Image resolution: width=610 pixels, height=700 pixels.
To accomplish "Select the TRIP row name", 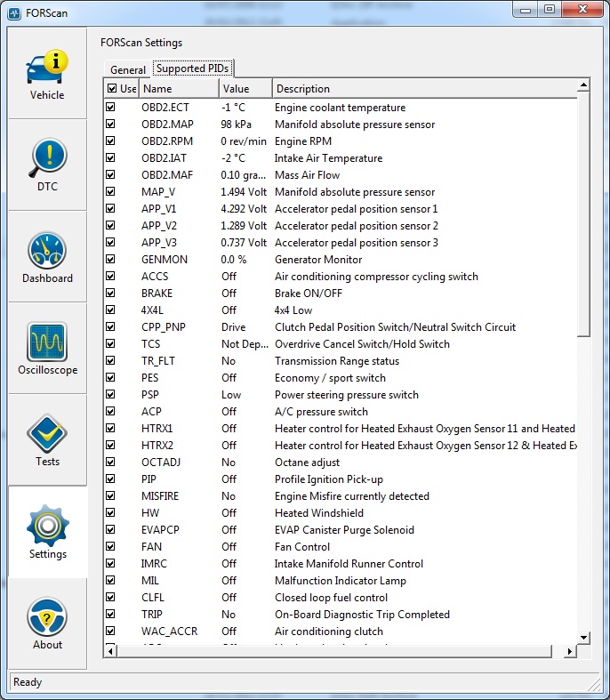I will pyautogui.click(x=152, y=615).
